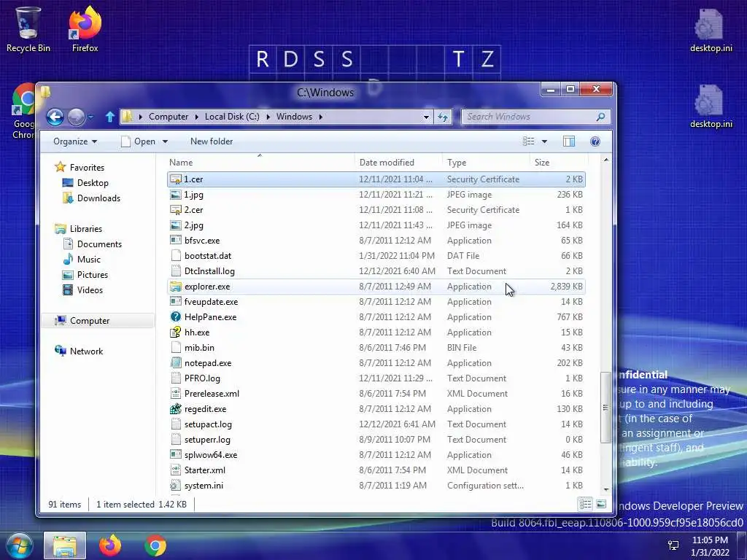Expand the Local Disk (C:) breadcrumb arrow
747x560 pixels.
pos(268,117)
